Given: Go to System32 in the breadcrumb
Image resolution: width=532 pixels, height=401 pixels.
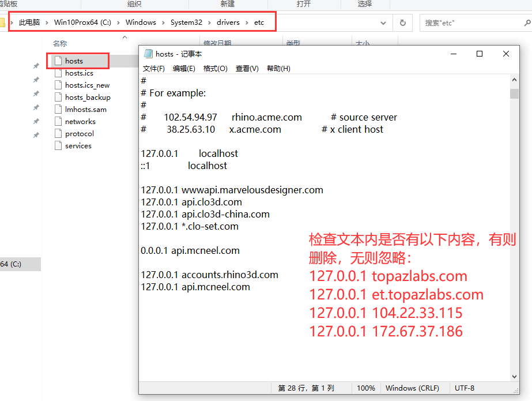Looking at the screenshot, I should click(x=186, y=23).
